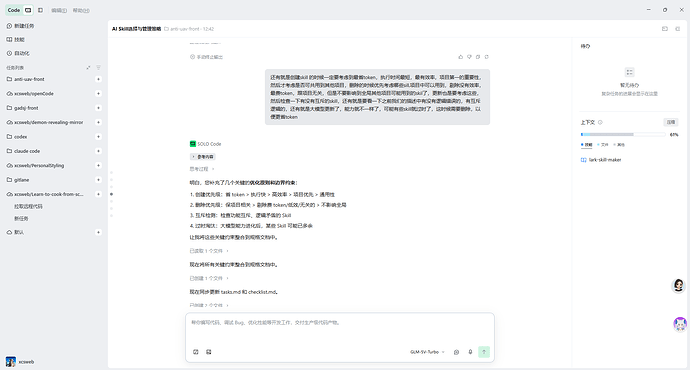Toggle the right side panel icon in header

pyautogui.click(x=678, y=29)
